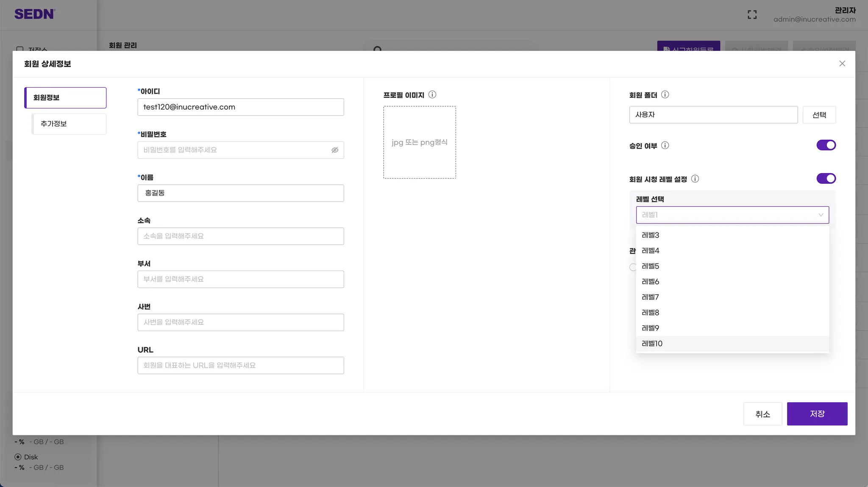Toggle the 승인 여부 switch
The height and width of the screenshot is (487, 868).
pos(826,145)
